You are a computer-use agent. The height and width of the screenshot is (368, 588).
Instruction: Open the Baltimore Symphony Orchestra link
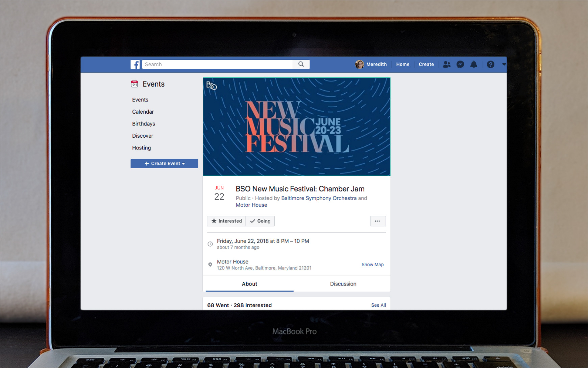[319, 198]
